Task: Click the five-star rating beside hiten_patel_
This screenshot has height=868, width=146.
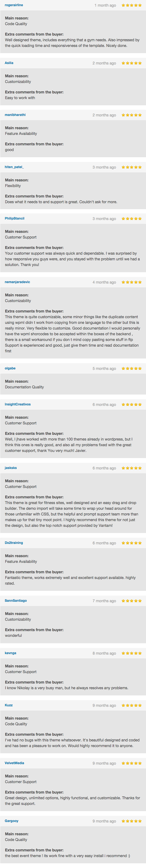Action: tap(132, 167)
